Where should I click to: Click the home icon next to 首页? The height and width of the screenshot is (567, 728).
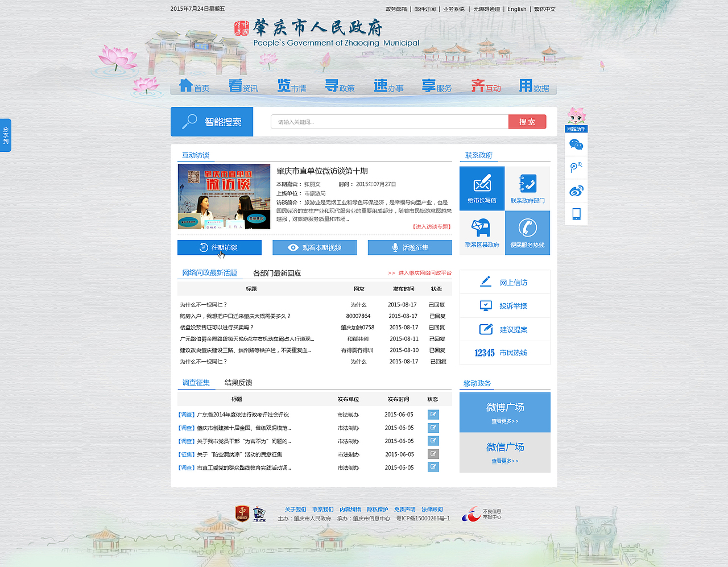[186, 84]
